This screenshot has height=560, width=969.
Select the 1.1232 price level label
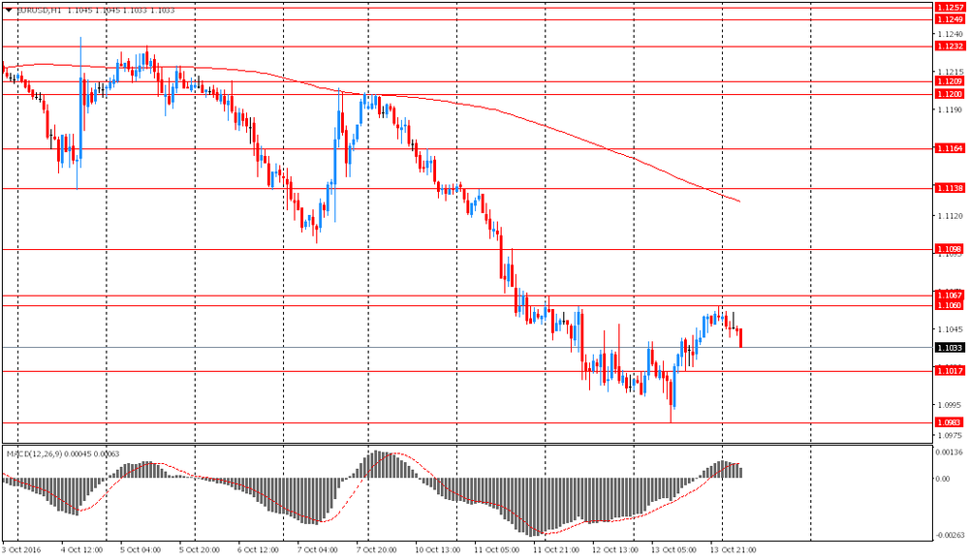tap(949, 46)
